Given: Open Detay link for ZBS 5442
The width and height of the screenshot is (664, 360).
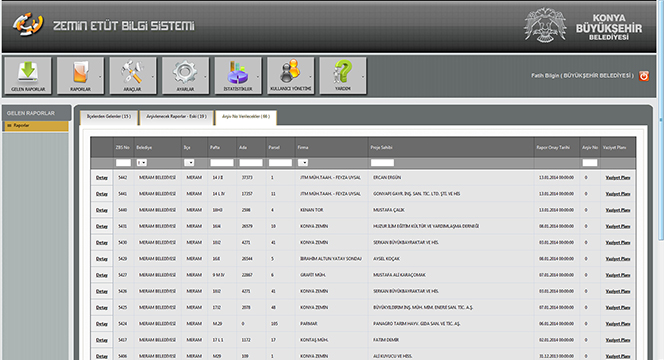Looking at the screenshot, I should click(102, 178).
